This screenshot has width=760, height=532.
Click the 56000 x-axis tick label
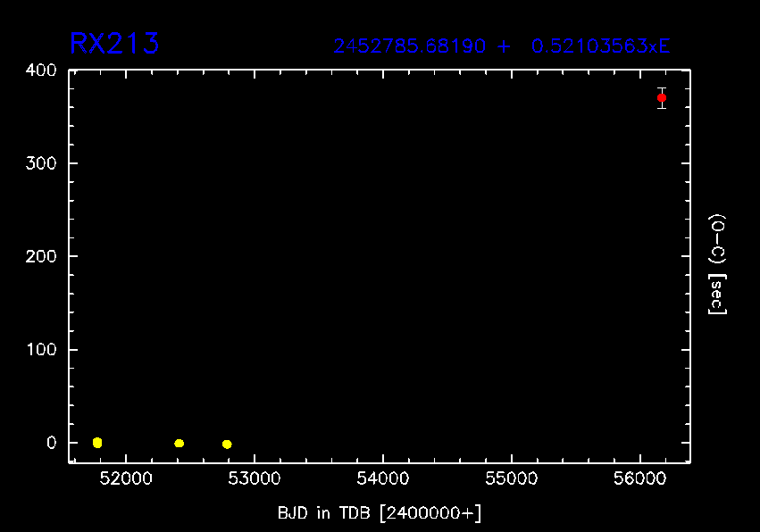pyautogui.click(x=639, y=480)
